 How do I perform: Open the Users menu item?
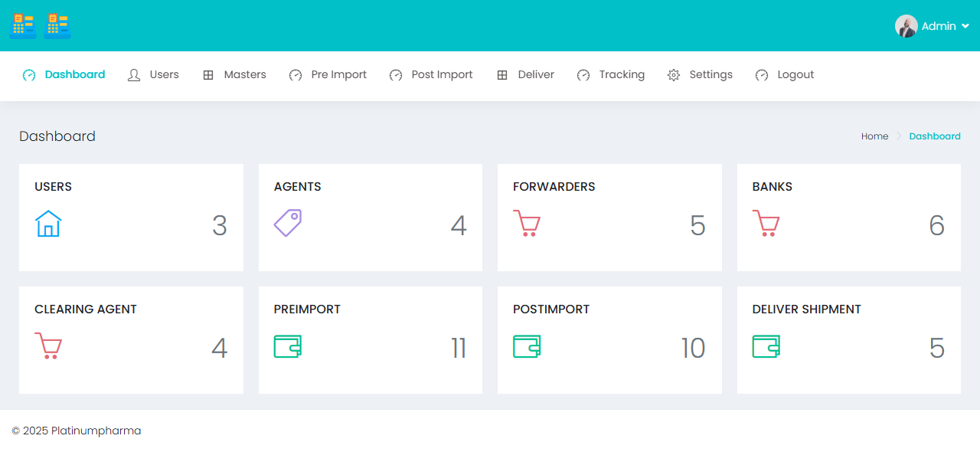click(x=153, y=75)
